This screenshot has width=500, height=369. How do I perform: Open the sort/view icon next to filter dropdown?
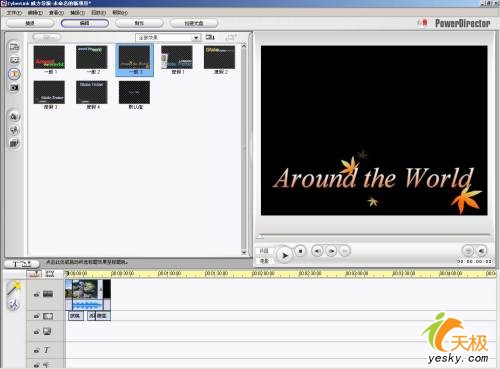coord(210,37)
